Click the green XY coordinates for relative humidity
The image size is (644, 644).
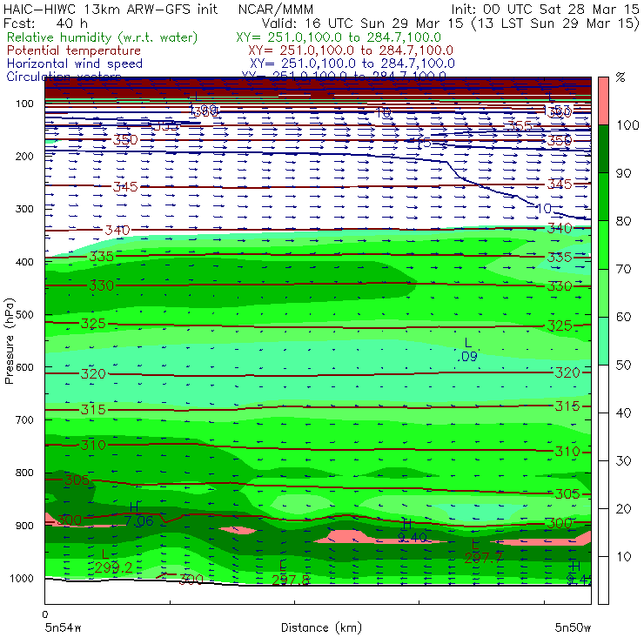pos(339,37)
